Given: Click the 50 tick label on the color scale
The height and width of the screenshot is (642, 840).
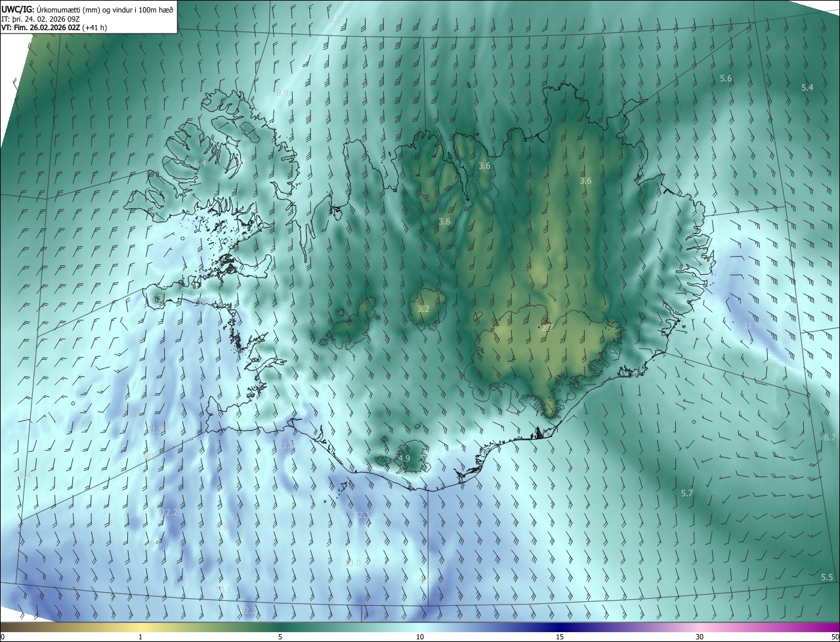Looking at the screenshot, I should [835, 637].
